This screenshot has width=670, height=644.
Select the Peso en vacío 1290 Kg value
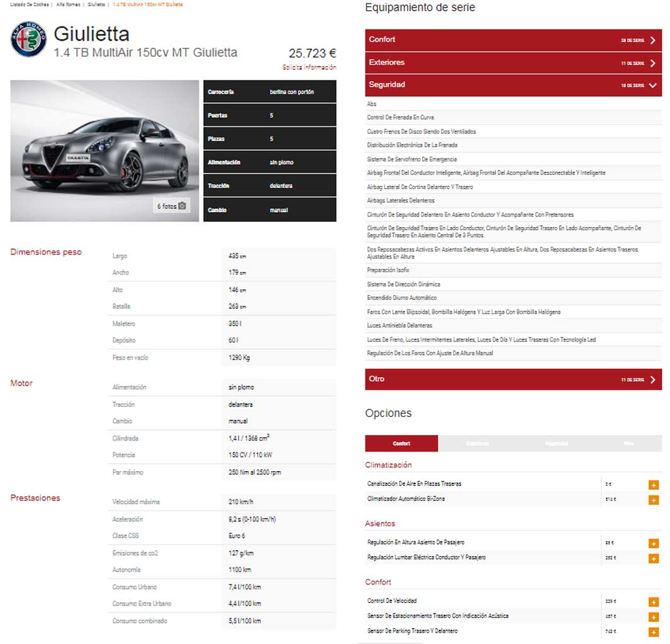pyautogui.click(x=239, y=357)
